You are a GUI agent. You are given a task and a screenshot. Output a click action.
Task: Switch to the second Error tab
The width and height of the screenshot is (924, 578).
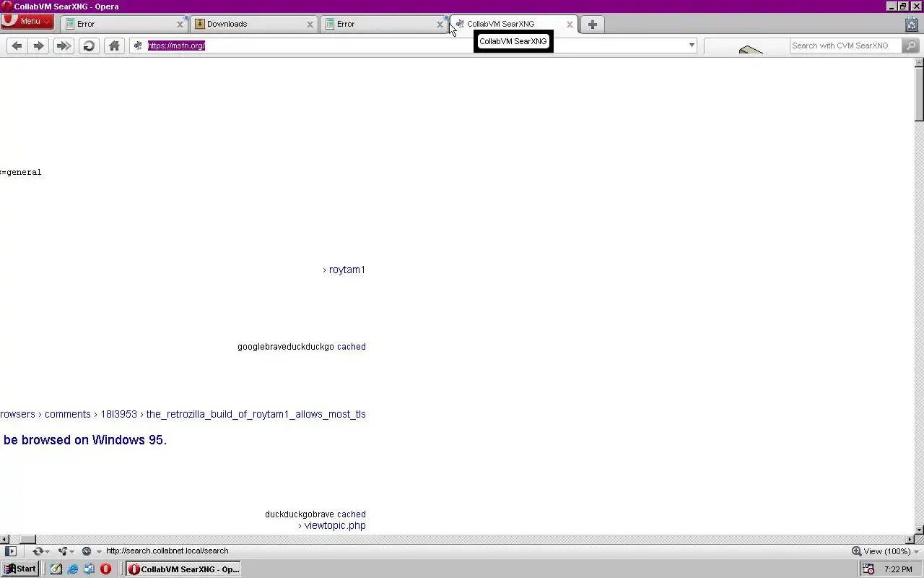(x=383, y=24)
